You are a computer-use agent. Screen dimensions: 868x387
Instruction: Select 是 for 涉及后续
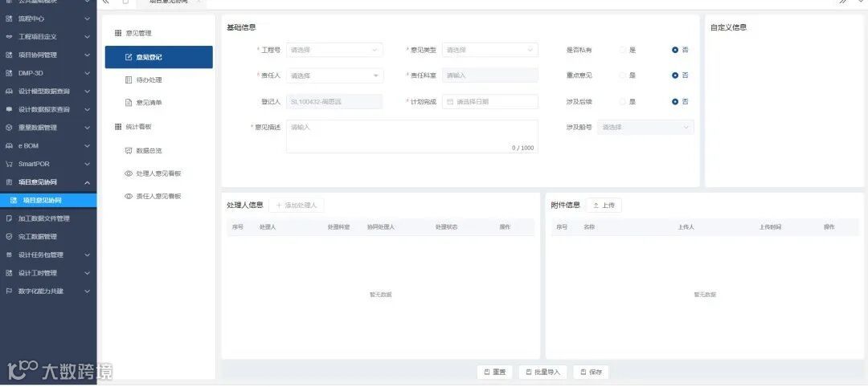point(623,102)
